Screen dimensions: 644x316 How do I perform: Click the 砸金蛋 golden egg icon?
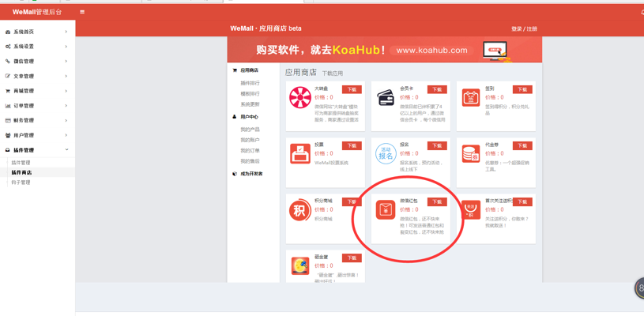[300, 266]
